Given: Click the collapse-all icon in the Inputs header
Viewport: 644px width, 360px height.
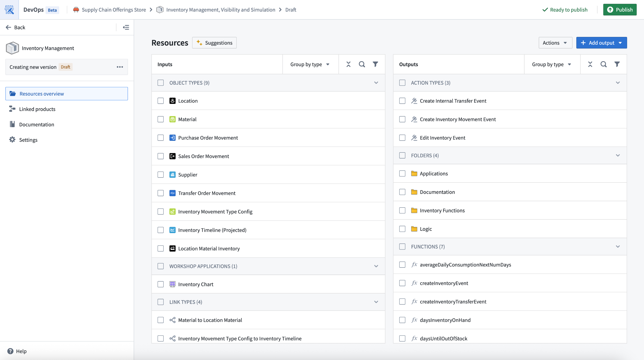Looking at the screenshot, I should (348, 64).
